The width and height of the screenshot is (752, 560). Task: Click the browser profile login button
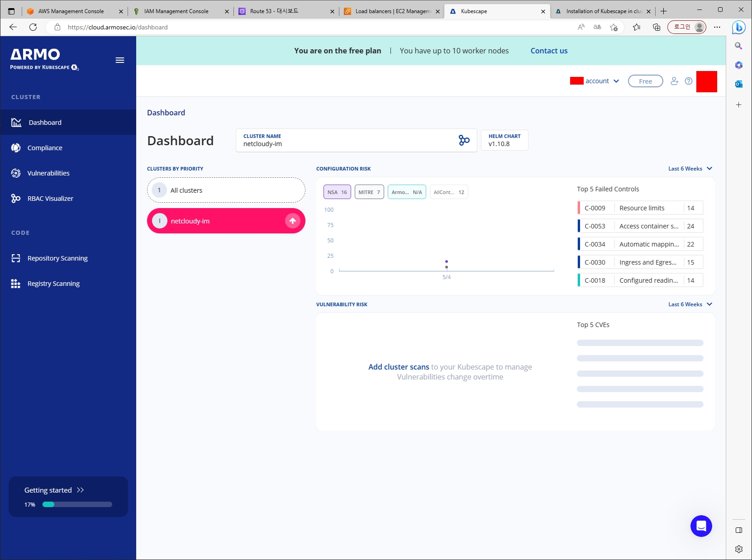[x=687, y=27]
